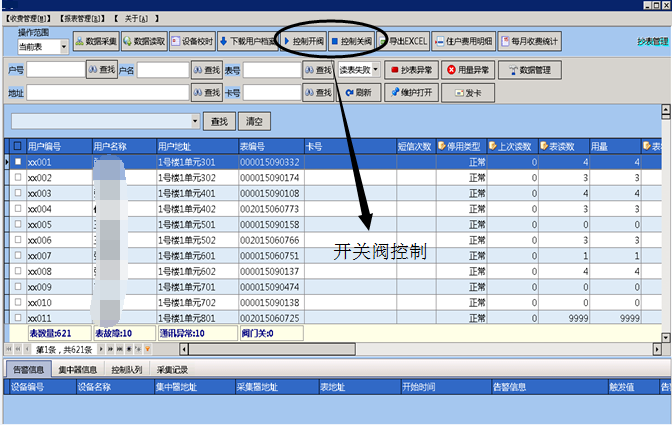Image resolution: width=672 pixels, height=425 pixels.
Task: Open 数据管理 data management
Action: coord(530,70)
